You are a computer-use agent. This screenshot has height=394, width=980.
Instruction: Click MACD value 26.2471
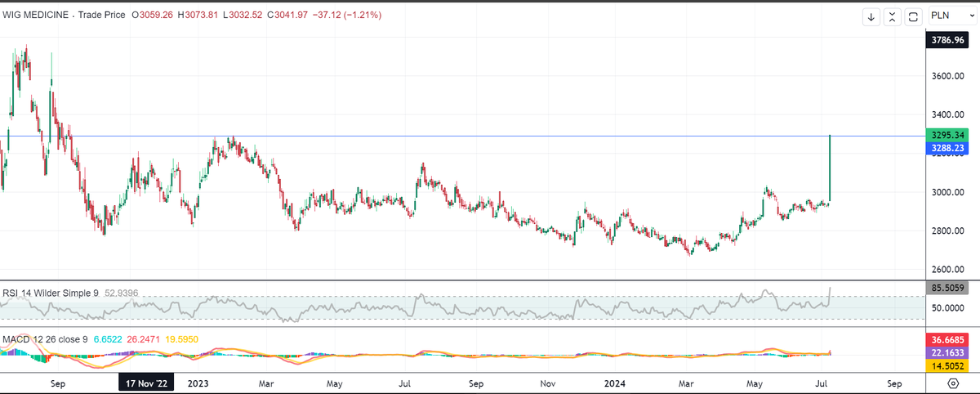pos(145,338)
